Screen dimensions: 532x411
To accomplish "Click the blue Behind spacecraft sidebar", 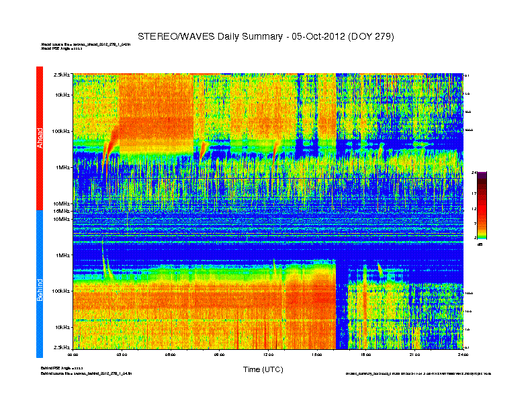I will coord(39,285).
